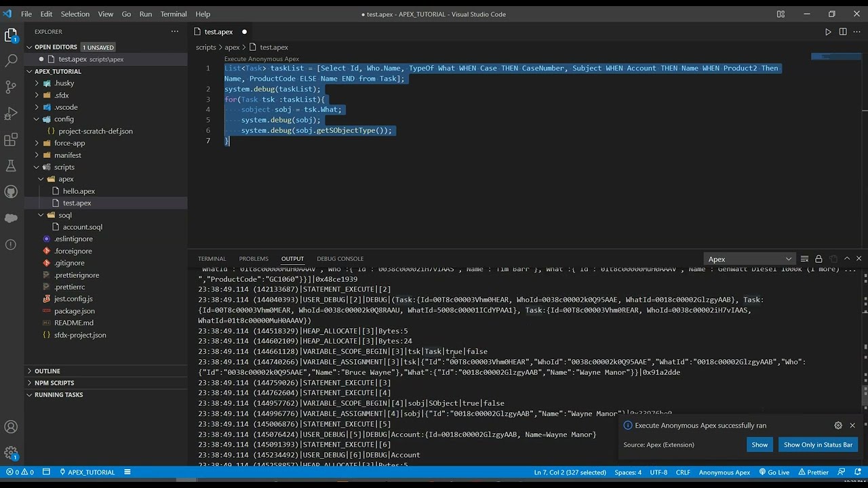Dismiss the Execute Anonymous Apex notification

click(x=852, y=426)
